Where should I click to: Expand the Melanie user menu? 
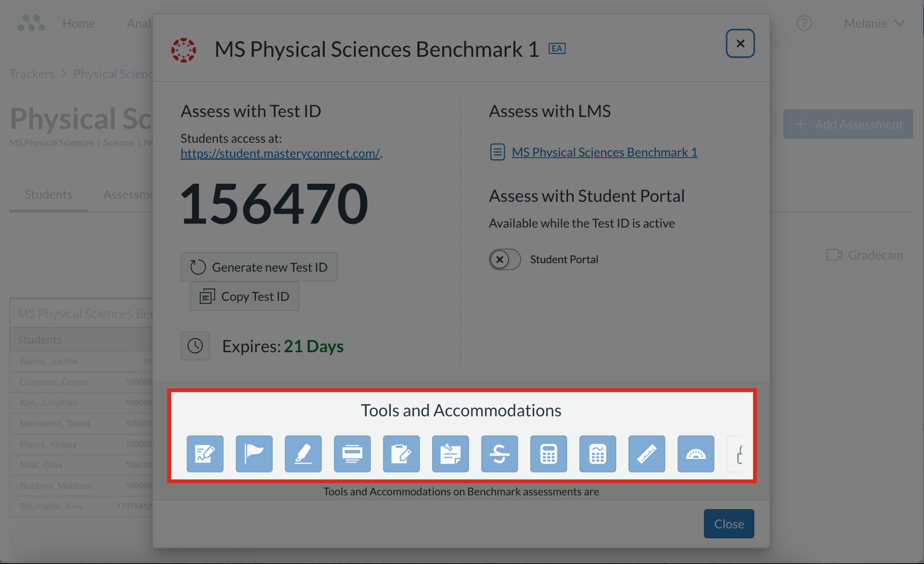(874, 23)
